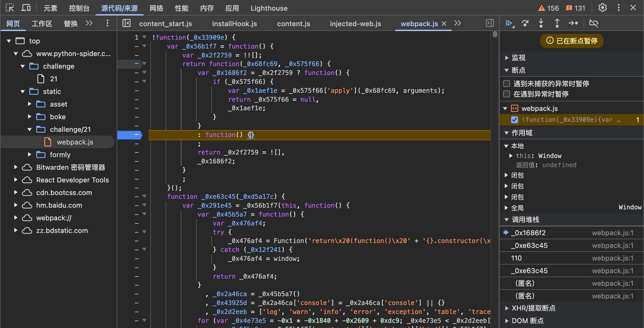Expand the asset folder
Viewport: 644px width, 328px height.
(x=30, y=104)
